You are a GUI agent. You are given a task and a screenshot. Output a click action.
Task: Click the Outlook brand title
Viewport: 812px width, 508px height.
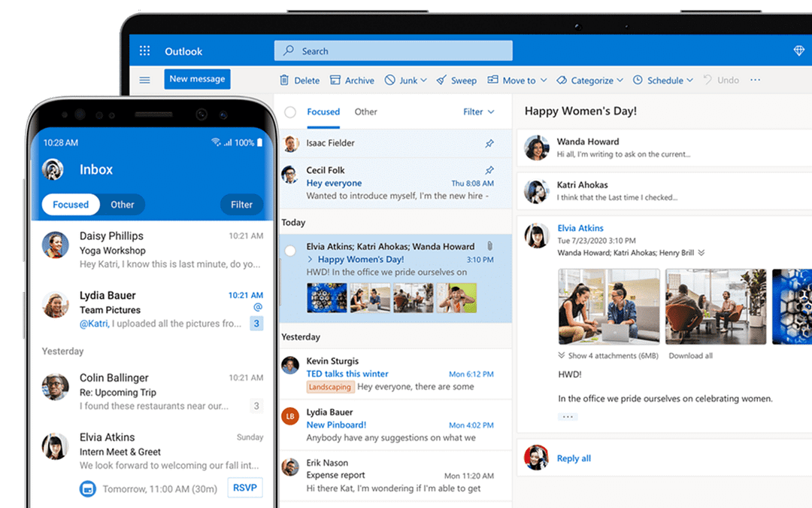coord(183,51)
